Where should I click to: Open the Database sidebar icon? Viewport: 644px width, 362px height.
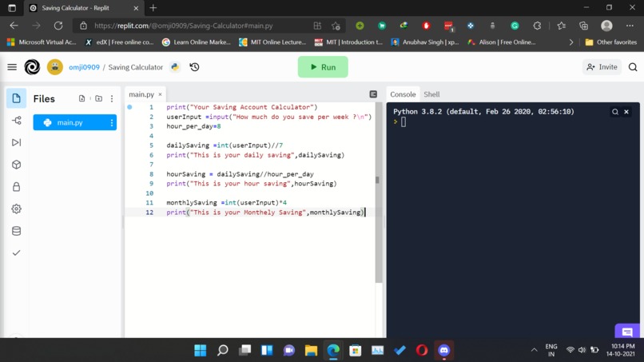pos(17,231)
